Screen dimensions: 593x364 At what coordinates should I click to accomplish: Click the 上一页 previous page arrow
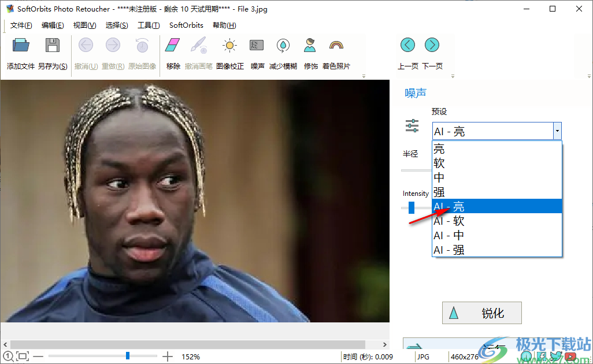pyautogui.click(x=407, y=44)
